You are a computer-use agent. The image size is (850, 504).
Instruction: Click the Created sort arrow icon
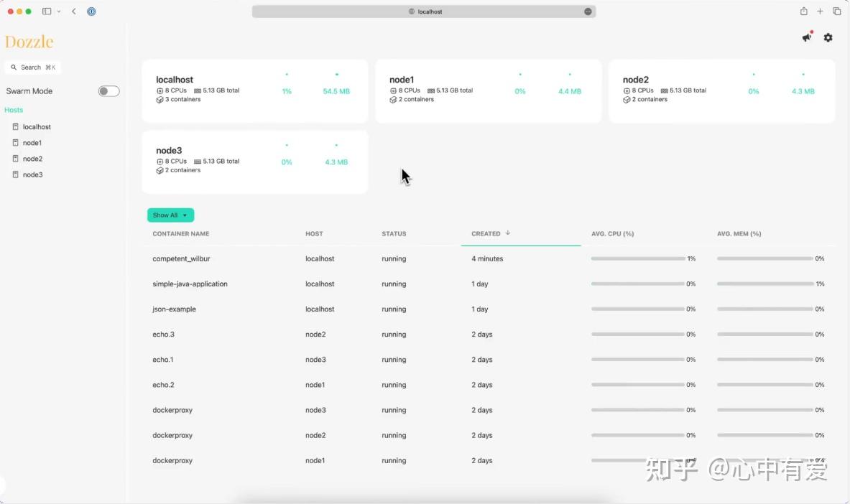(x=508, y=233)
